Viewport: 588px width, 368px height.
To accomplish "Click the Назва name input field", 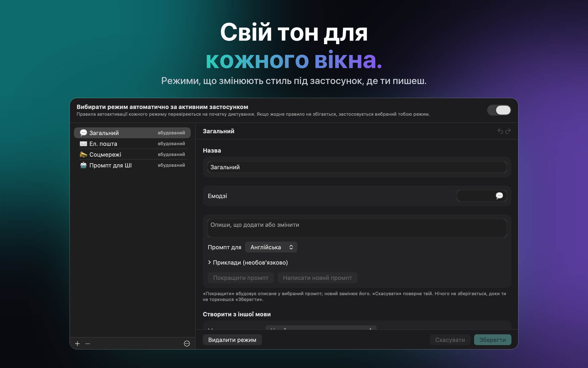I will tap(357, 167).
